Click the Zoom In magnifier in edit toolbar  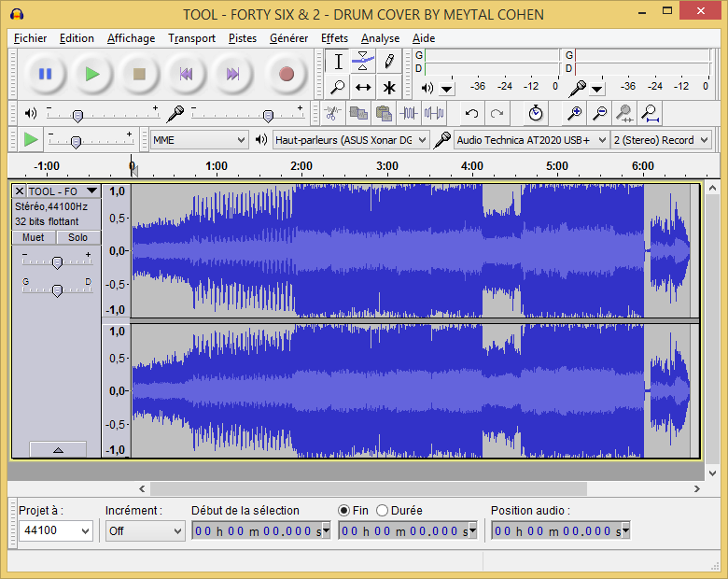pos(575,113)
